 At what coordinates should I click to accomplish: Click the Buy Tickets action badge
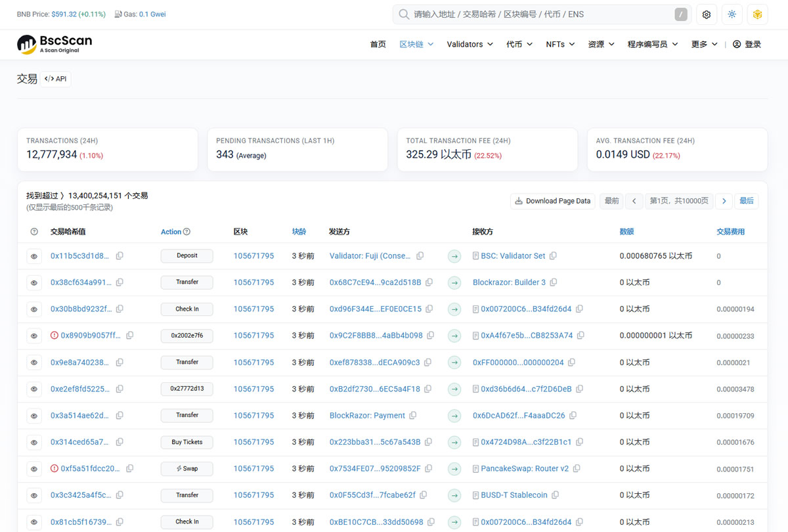[187, 442]
